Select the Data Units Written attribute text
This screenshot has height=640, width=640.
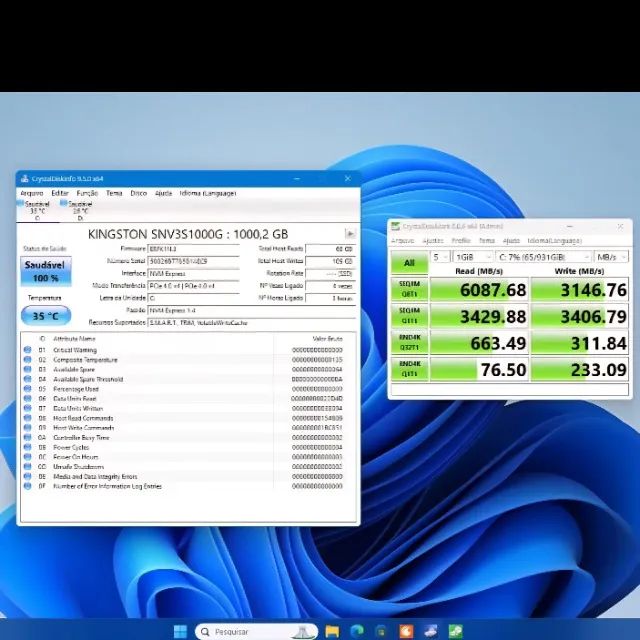coord(78,408)
